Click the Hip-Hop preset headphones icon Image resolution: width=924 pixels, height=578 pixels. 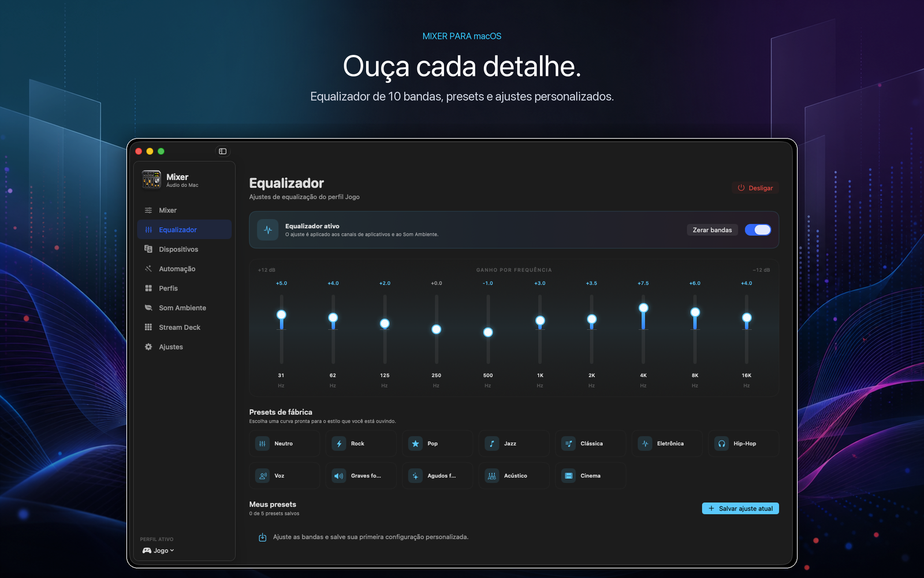coord(721,443)
